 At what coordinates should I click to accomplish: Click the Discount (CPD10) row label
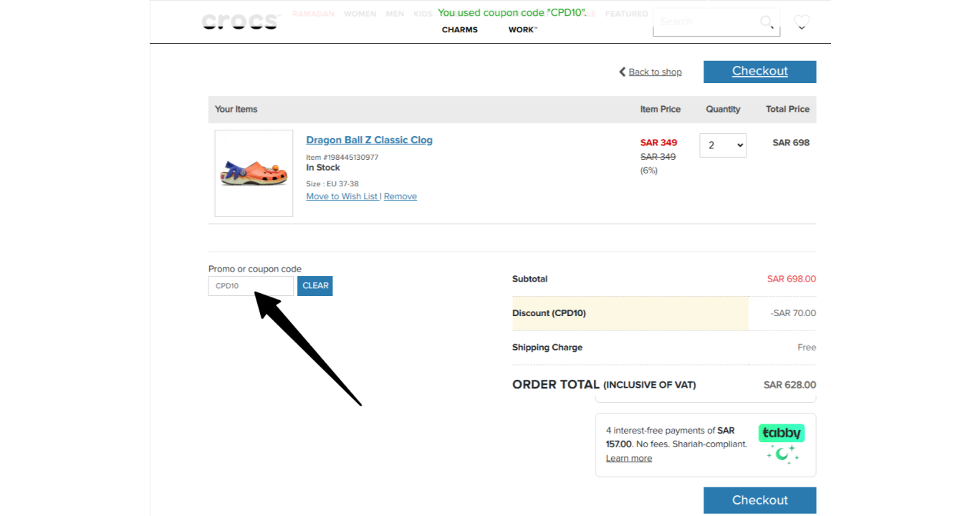click(549, 313)
